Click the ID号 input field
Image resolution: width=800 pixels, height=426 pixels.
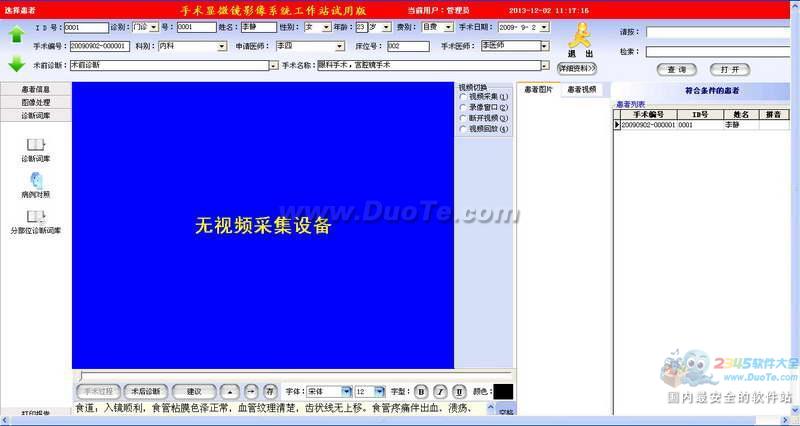pos(86,27)
